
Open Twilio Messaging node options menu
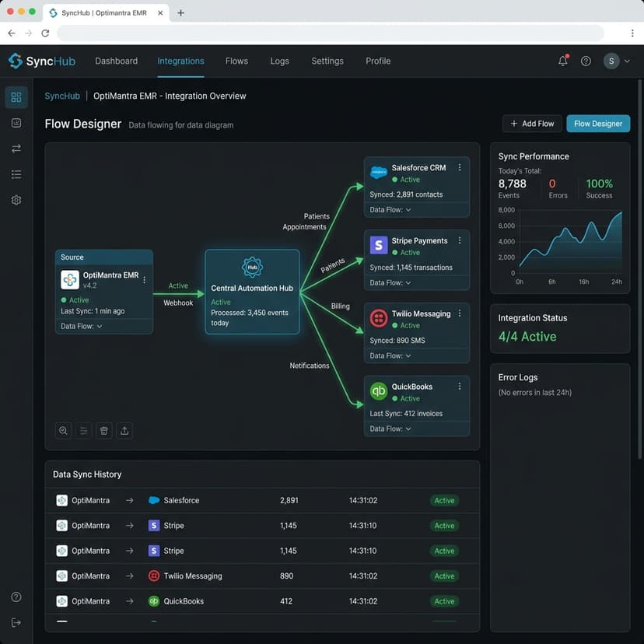459,313
